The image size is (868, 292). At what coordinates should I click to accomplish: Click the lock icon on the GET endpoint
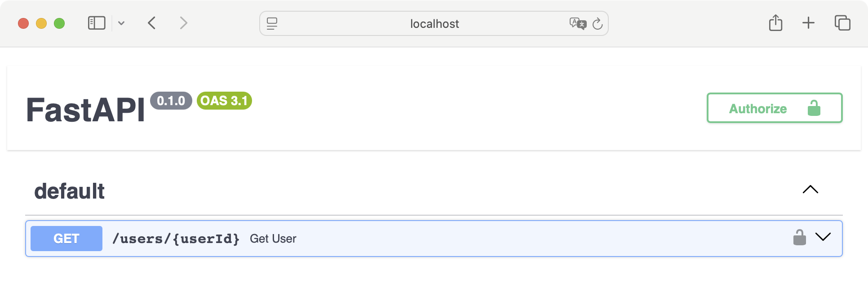pyautogui.click(x=799, y=237)
